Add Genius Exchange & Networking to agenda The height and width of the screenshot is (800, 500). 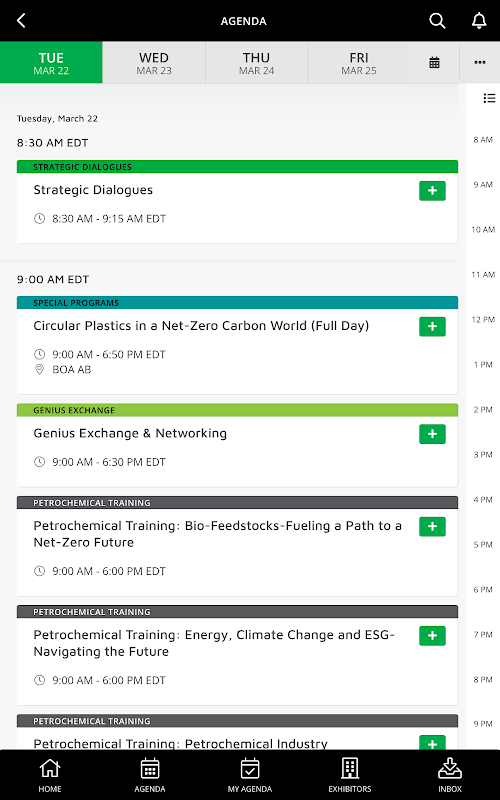pyautogui.click(x=432, y=434)
